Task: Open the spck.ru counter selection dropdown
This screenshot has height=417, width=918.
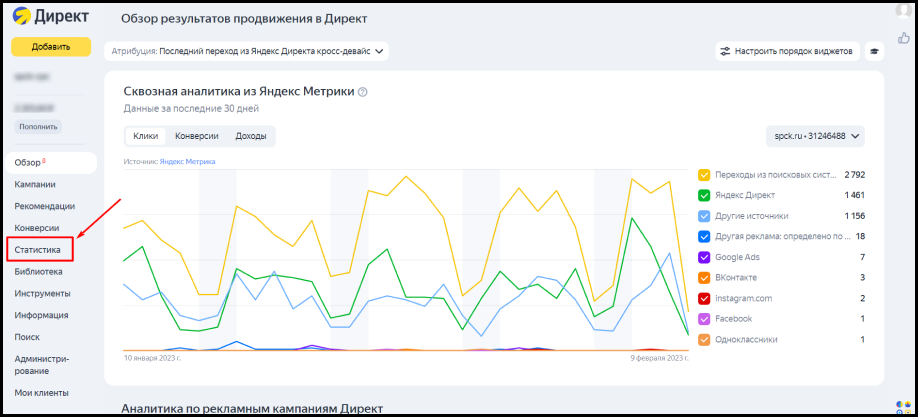Action: click(816, 136)
